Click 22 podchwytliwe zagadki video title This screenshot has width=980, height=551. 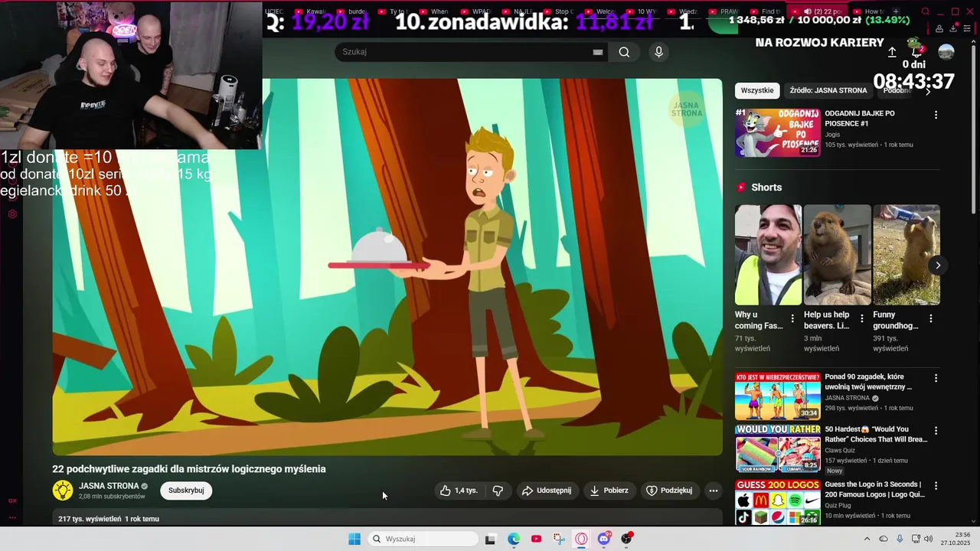tap(189, 469)
